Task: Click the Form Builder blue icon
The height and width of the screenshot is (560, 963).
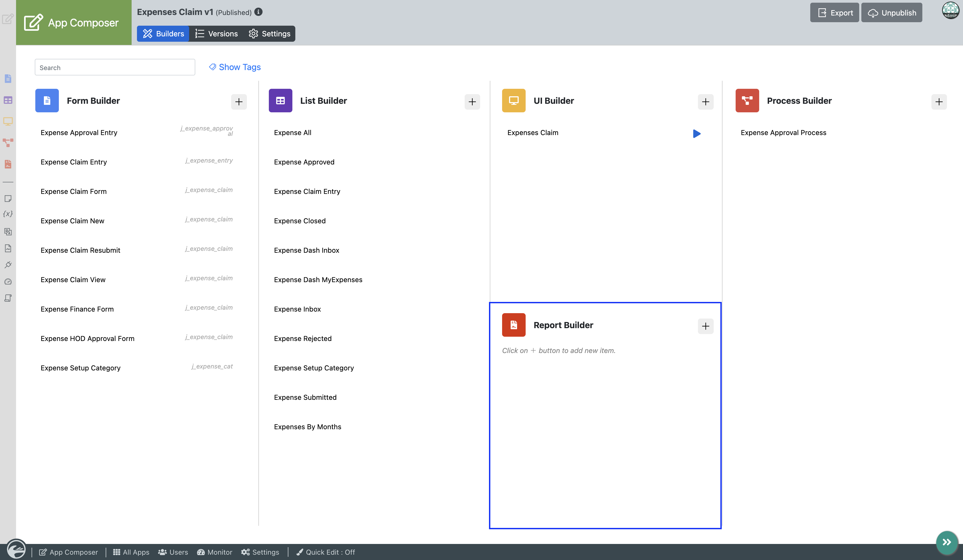Action: [x=47, y=101]
